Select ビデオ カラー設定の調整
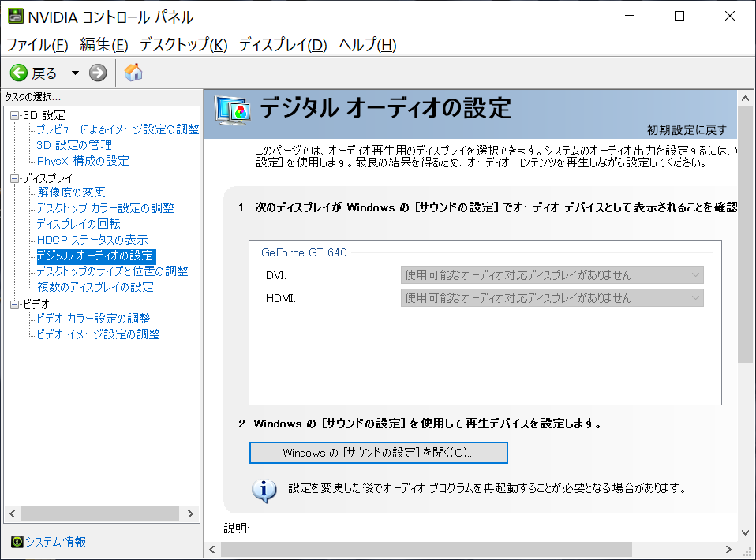Viewport: 756px width, 560px height. (x=94, y=319)
